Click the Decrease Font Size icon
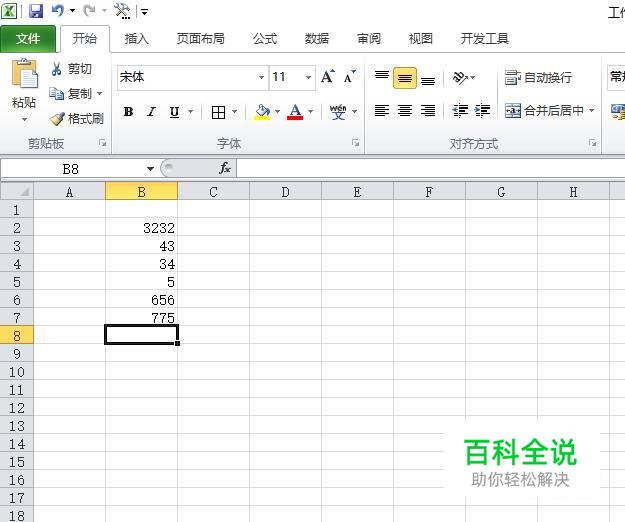625x522 pixels. coord(350,77)
